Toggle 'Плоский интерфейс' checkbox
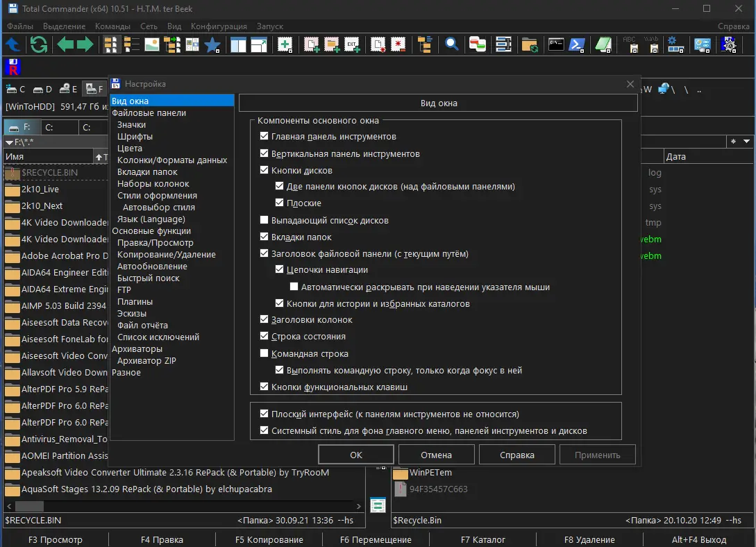 (264, 414)
